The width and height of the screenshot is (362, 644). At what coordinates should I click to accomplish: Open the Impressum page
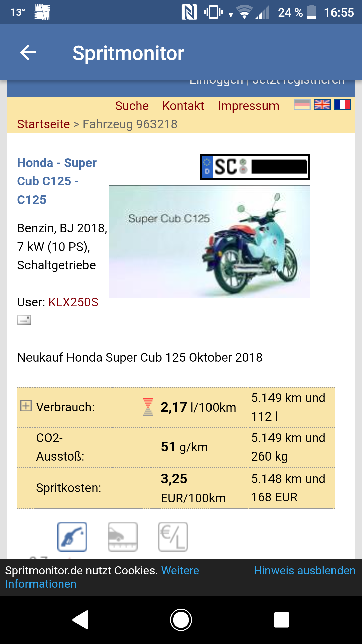tap(248, 106)
